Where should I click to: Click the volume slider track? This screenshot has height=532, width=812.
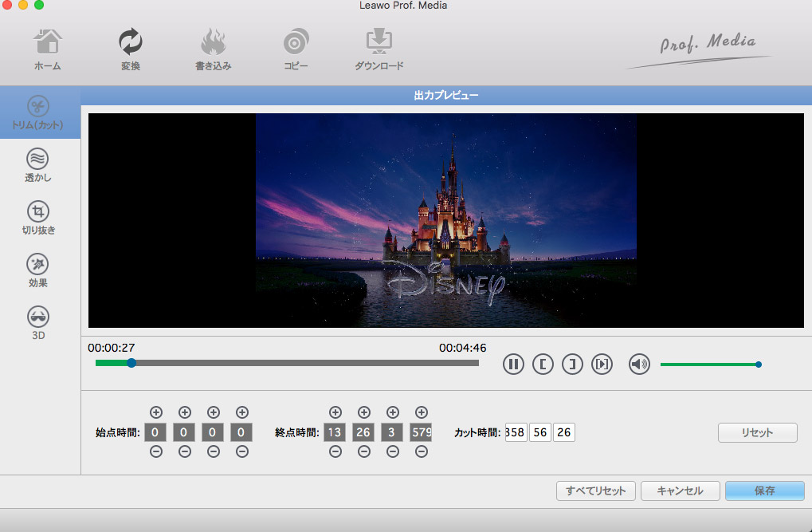[x=708, y=365]
